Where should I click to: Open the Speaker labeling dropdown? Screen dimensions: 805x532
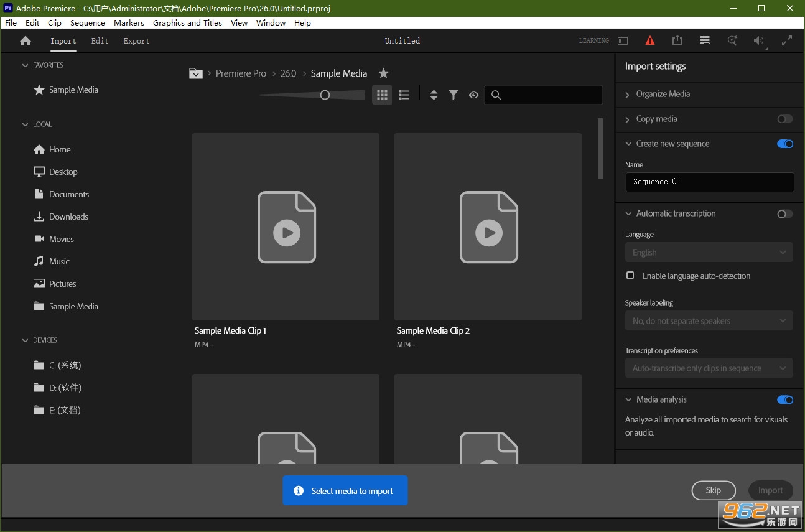coord(709,320)
